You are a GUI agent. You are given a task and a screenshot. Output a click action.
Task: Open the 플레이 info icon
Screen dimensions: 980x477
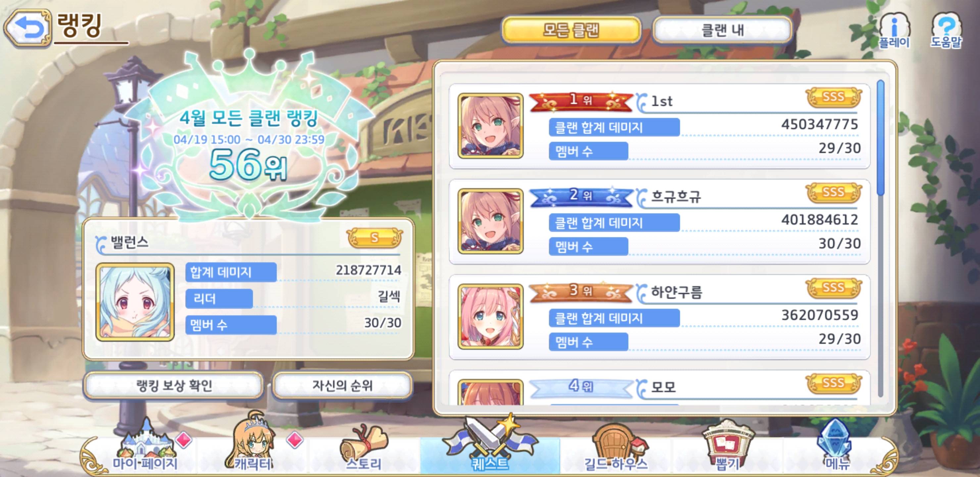[894, 30]
